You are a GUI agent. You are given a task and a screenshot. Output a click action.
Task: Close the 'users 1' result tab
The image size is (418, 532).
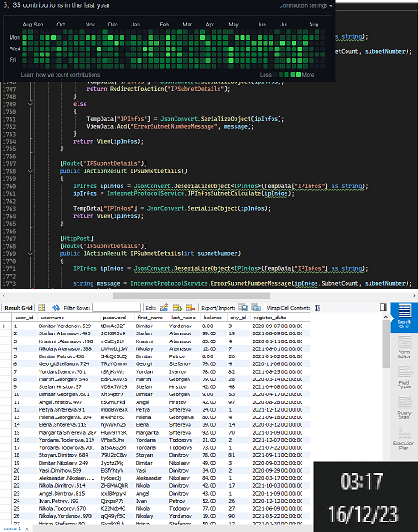coord(27,529)
